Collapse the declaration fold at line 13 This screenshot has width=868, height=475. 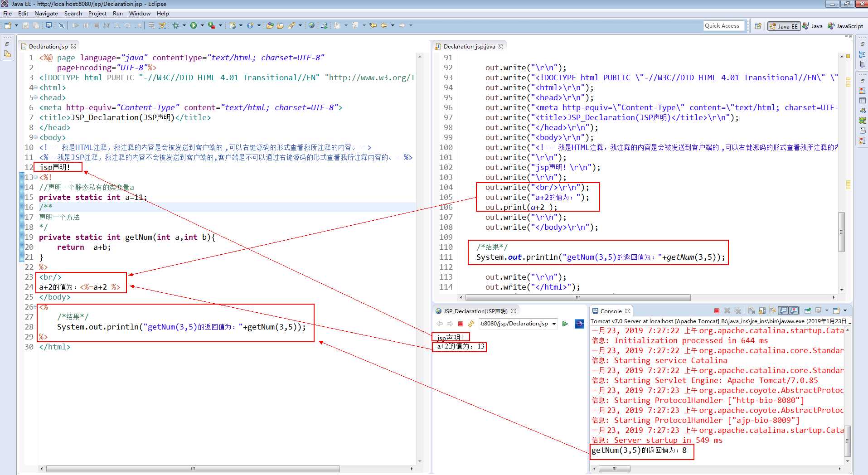pyautogui.click(x=36, y=177)
